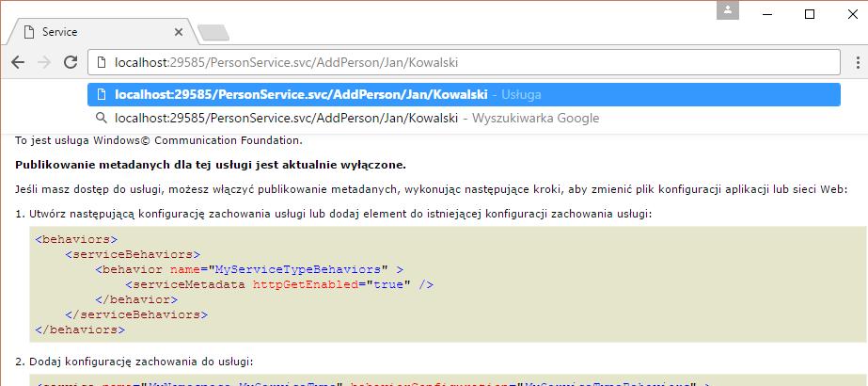Image resolution: width=868 pixels, height=386 pixels.
Task: Click the 'MyServiceTypeBehaviors' behavior name line
Action: click(x=249, y=269)
